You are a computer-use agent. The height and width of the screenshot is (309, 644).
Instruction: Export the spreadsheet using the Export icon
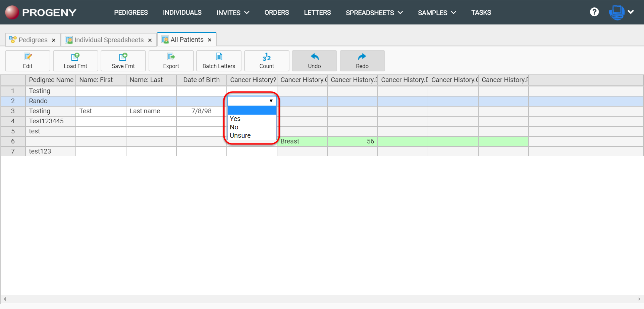pyautogui.click(x=171, y=61)
